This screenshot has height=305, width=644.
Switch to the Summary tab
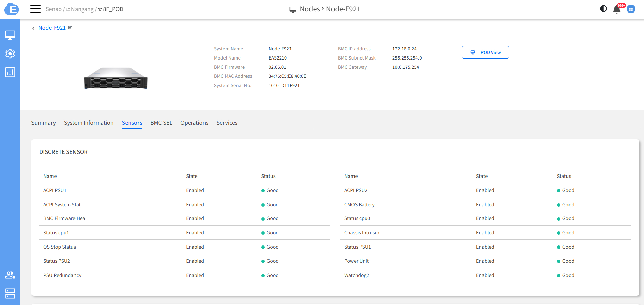[x=43, y=123]
